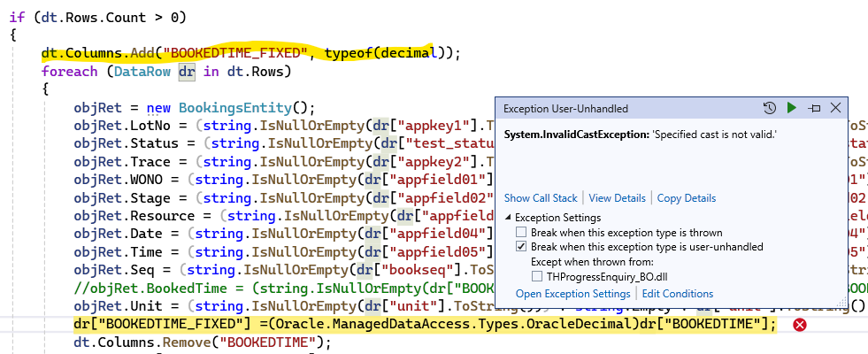
Task: Click Edit Conditions link
Action: [x=678, y=294]
